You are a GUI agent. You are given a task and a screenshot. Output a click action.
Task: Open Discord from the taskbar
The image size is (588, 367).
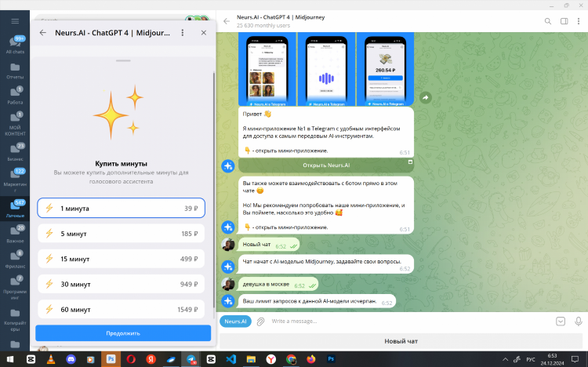pos(71,359)
